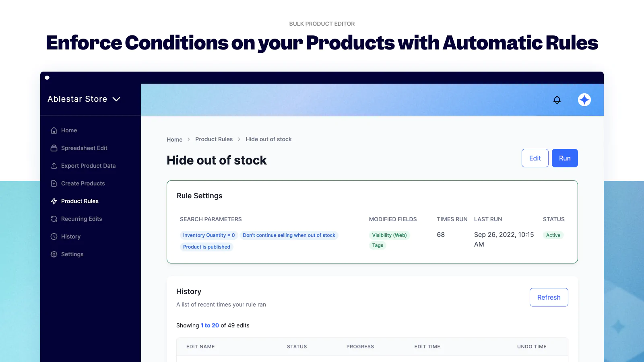The height and width of the screenshot is (362, 644).
Task: Click 'A list of recent times your rule ran'
Action: [x=221, y=304]
